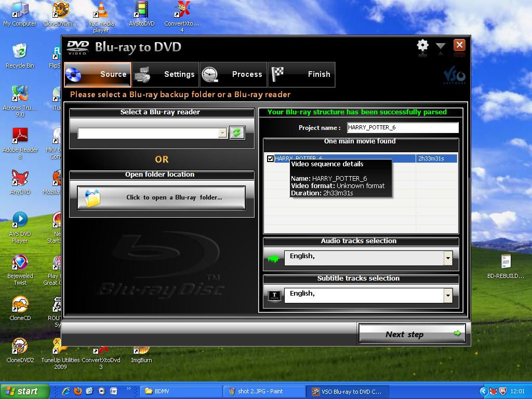Open the Recycle Bin

20,56
